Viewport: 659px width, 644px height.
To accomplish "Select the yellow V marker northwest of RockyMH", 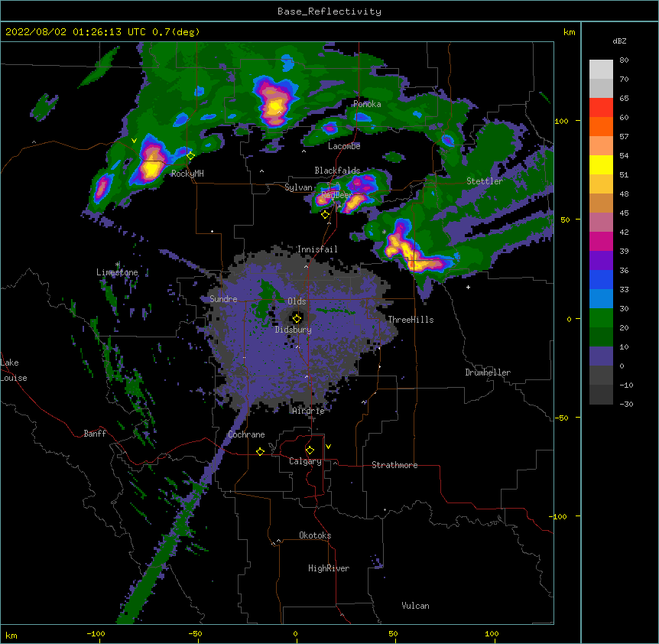I will (134, 141).
